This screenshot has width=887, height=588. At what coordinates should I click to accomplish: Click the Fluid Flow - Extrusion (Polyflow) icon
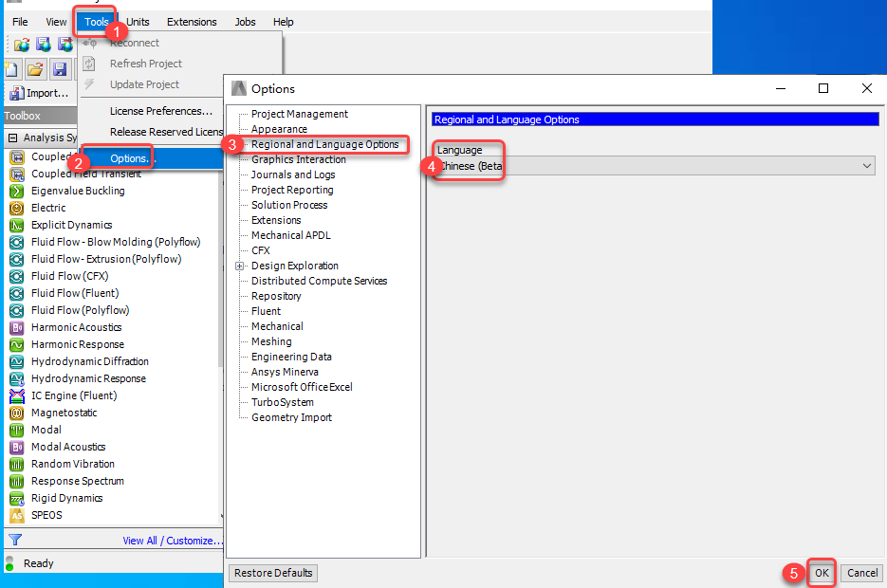(x=17, y=259)
